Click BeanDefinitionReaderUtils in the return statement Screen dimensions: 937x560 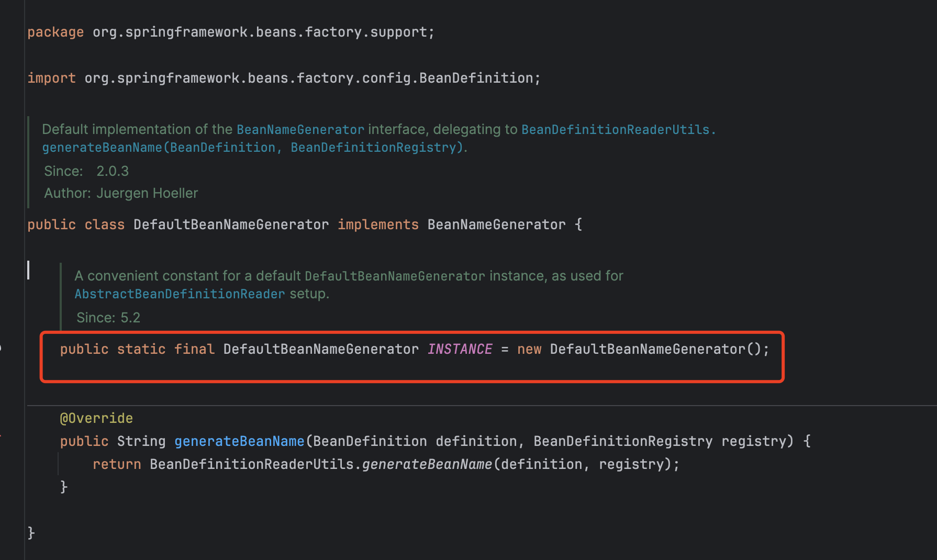[x=252, y=464]
